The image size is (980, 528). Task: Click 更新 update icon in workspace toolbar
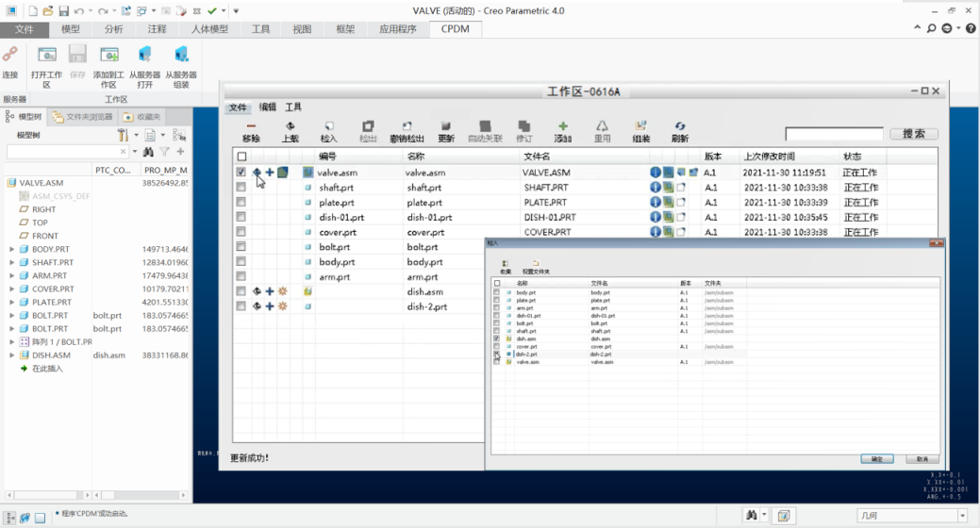[445, 126]
